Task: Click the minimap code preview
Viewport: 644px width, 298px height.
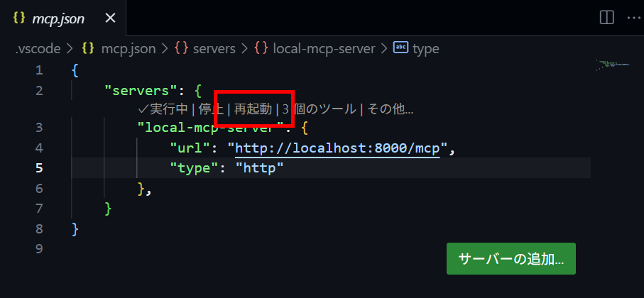Action: (613, 65)
